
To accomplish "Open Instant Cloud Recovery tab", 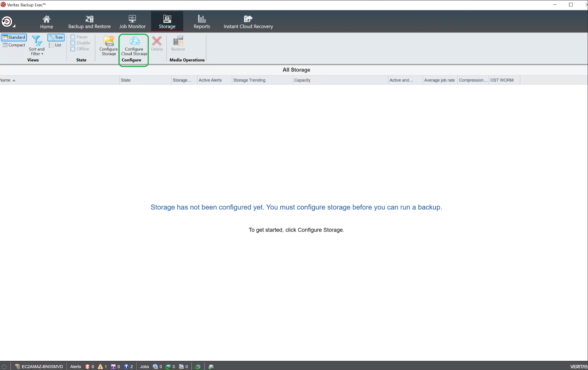I will tap(248, 22).
